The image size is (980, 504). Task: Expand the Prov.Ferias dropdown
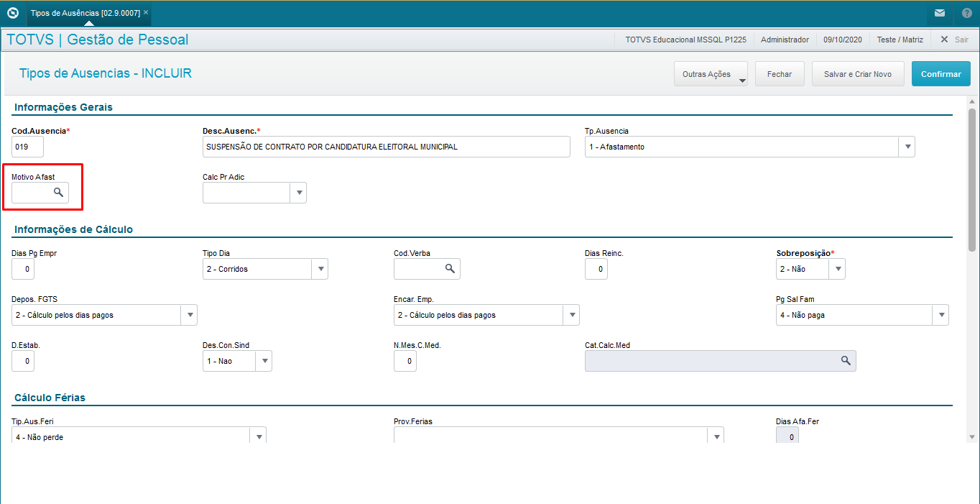(715, 436)
